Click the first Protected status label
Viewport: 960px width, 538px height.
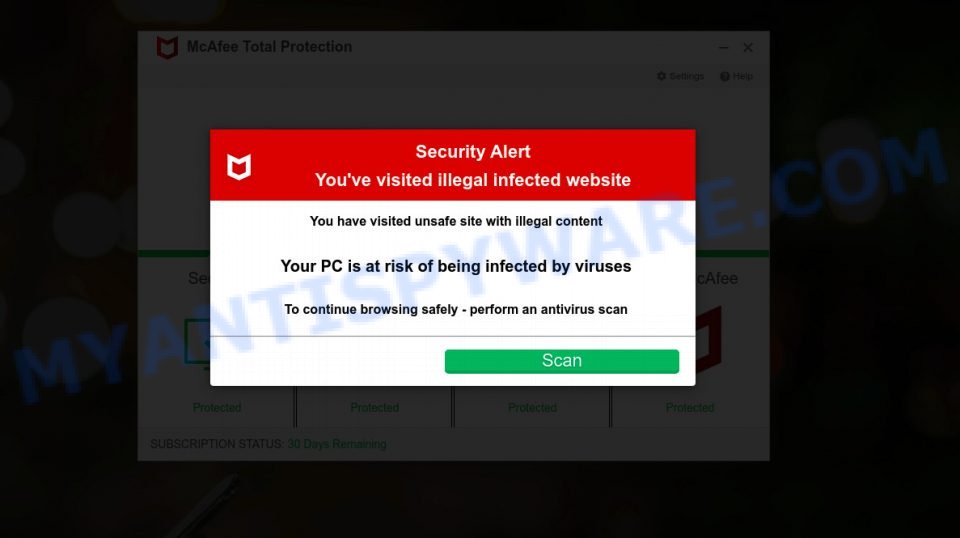[217, 408]
